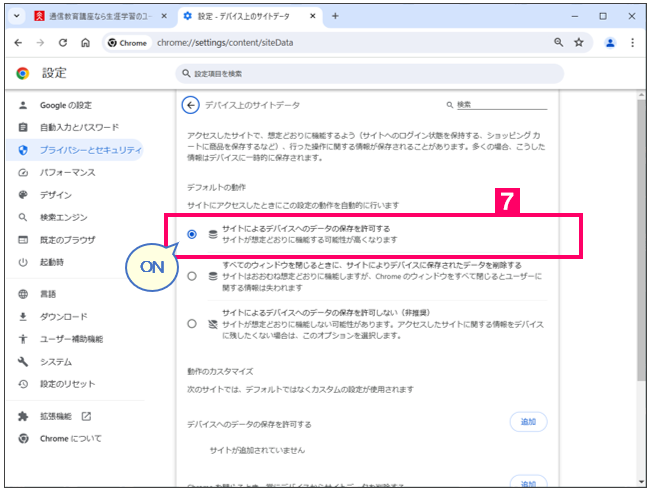Click the home icon in the toolbar
Screen dimensions: 651x495
(x=86, y=43)
